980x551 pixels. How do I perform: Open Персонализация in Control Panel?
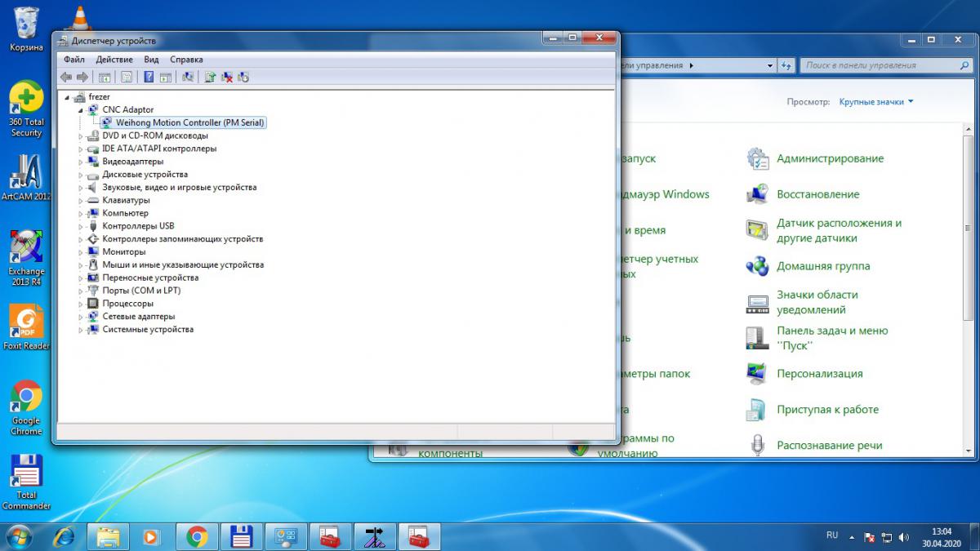820,374
